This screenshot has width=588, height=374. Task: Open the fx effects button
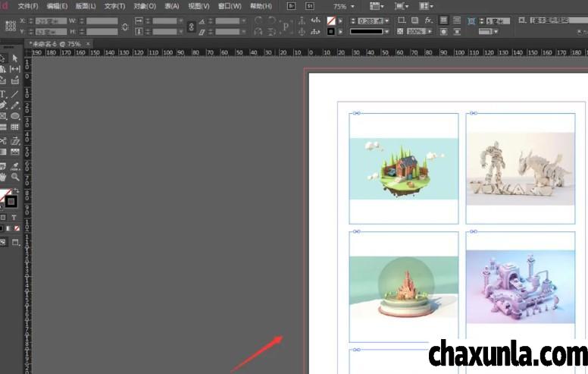click(x=429, y=20)
